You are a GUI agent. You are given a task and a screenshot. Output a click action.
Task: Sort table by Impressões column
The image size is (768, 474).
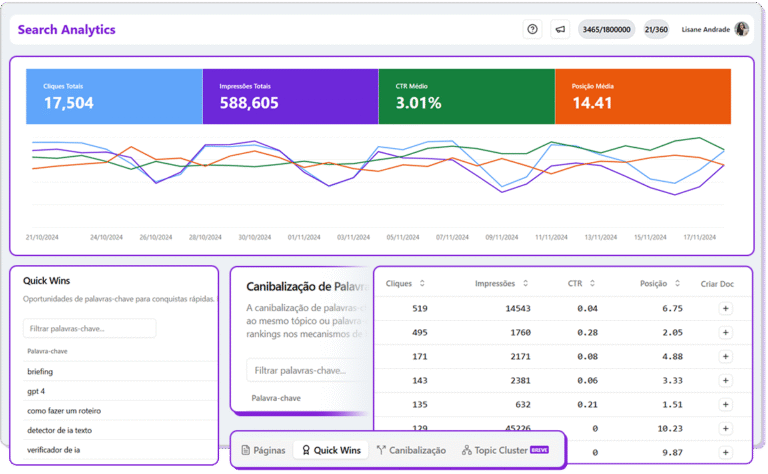tap(502, 284)
